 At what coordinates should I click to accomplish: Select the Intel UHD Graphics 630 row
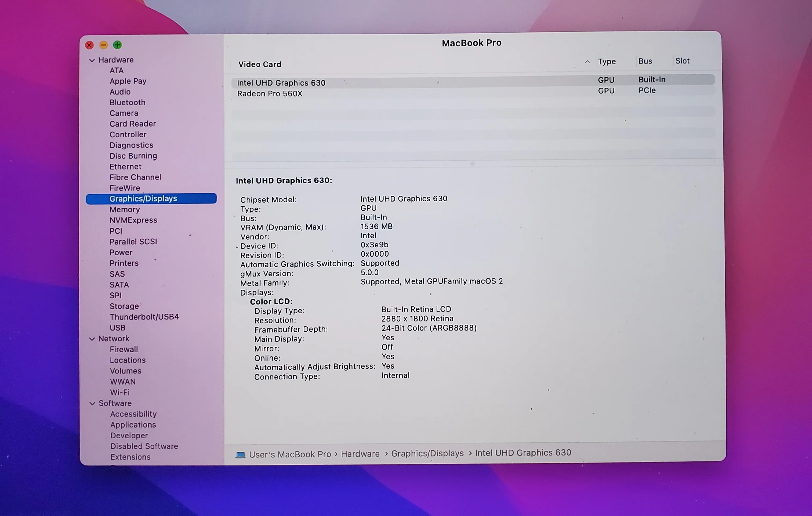click(473, 82)
